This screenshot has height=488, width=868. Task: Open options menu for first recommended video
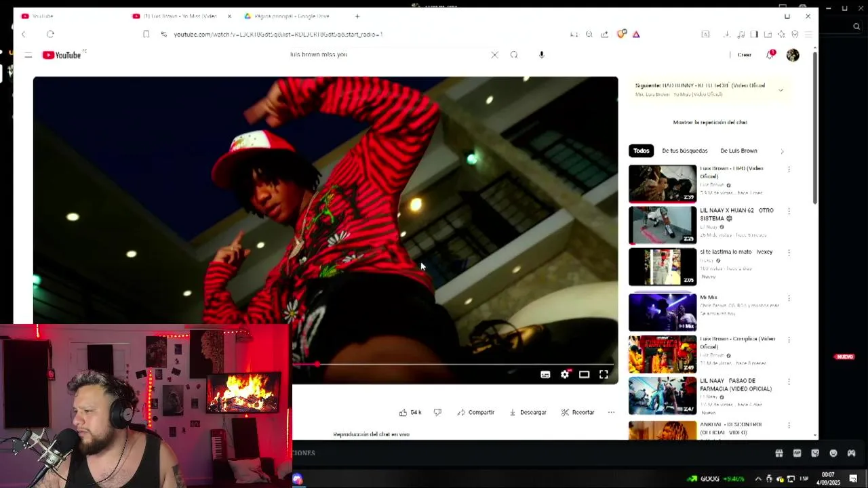click(789, 169)
